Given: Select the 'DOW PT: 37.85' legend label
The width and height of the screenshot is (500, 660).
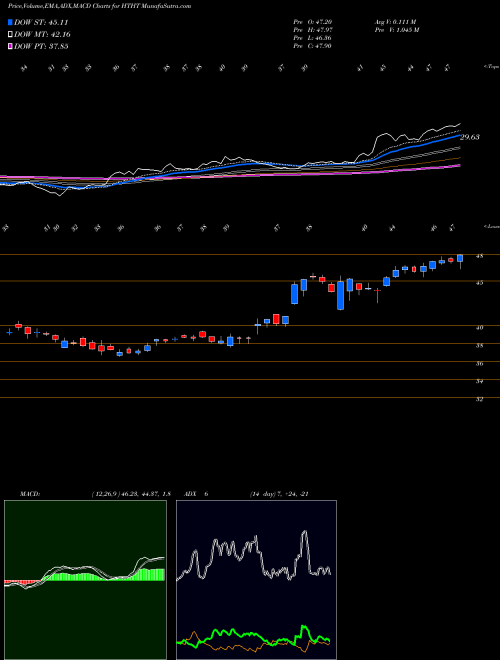Looking at the screenshot, I should tap(41, 46).
